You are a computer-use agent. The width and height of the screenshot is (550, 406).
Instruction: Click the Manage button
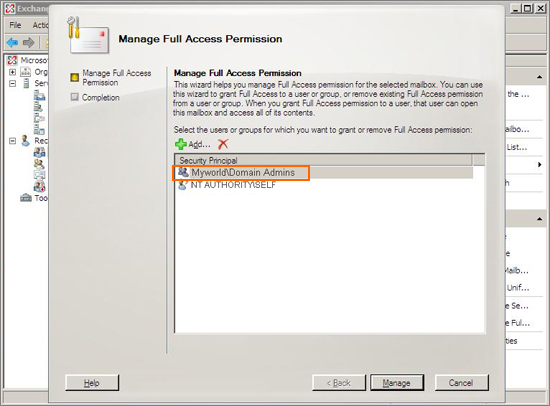397,382
